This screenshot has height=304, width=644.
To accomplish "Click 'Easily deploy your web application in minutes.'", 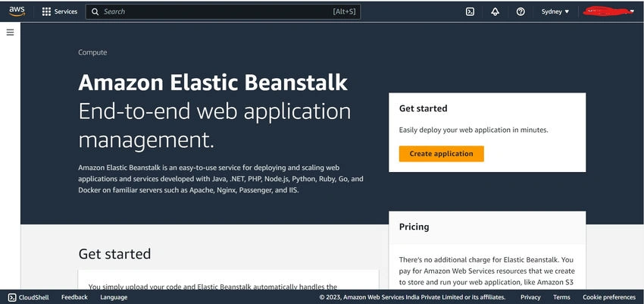I will [474, 130].
